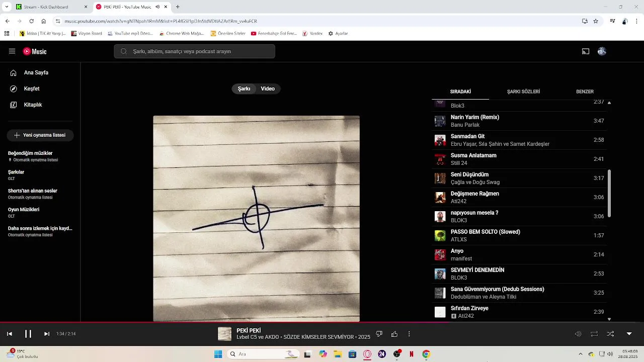Play Narin Yarim (Remix) from the queue
This screenshot has width=644, height=362.
coord(520,121)
